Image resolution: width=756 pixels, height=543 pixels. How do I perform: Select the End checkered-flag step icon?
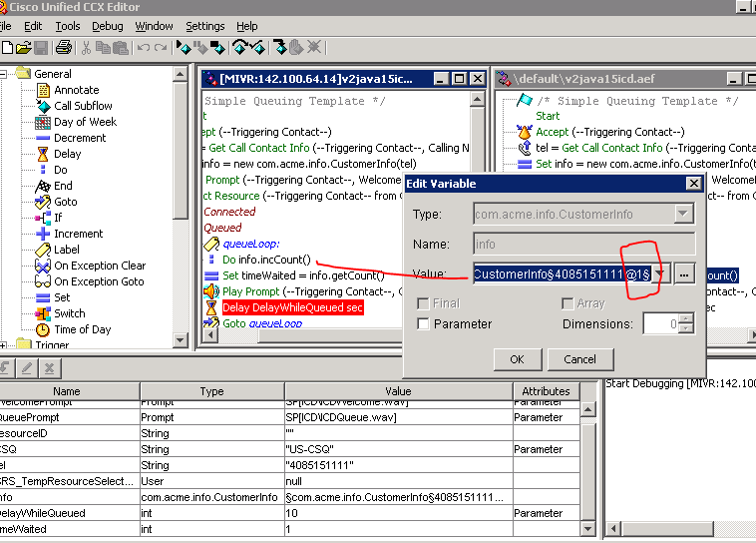click(x=43, y=186)
